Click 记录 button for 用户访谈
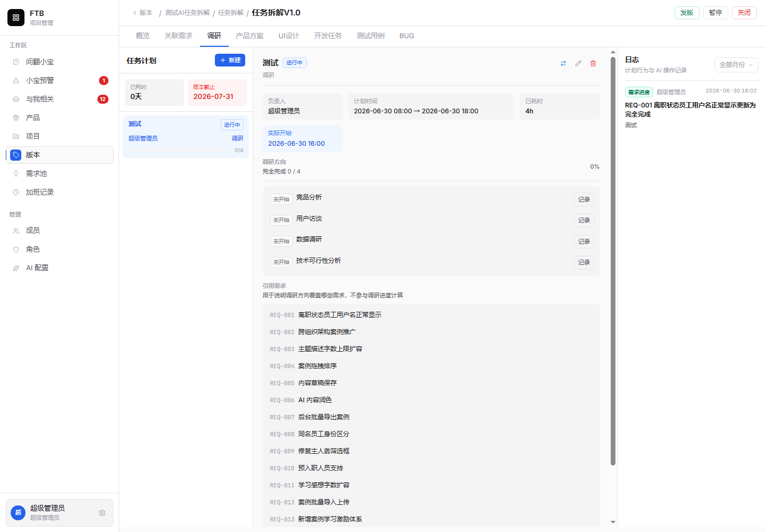 pos(584,220)
